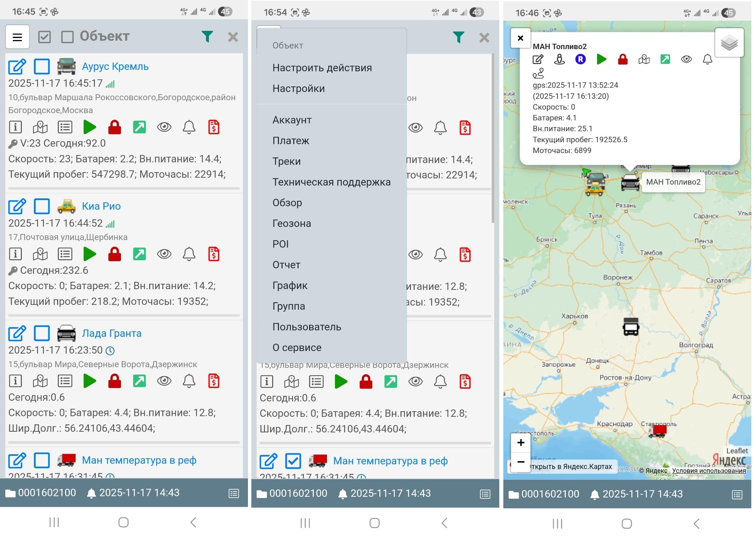
Task: Toggle eye visibility for Аурус Кремль
Action: tap(164, 127)
